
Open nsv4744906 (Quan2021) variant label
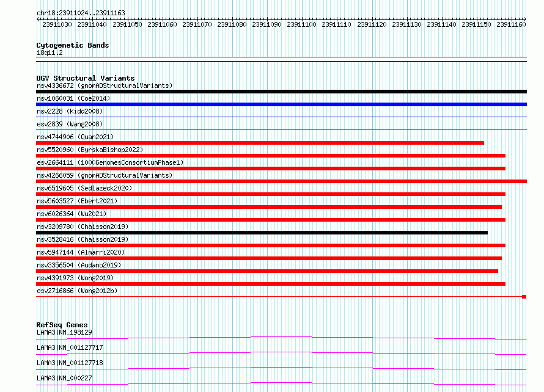click(x=75, y=137)
